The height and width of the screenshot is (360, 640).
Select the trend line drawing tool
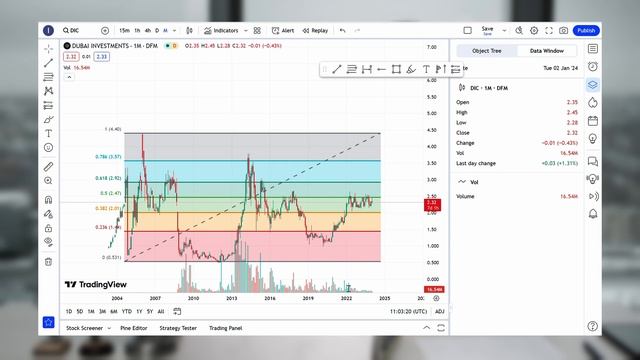(49, 62)
